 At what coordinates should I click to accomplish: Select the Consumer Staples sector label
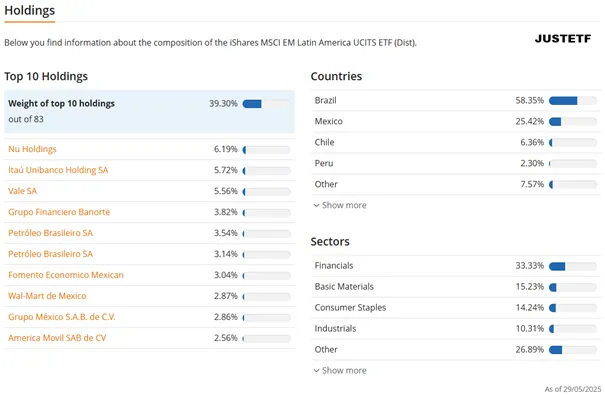click(x=350, y=307)
